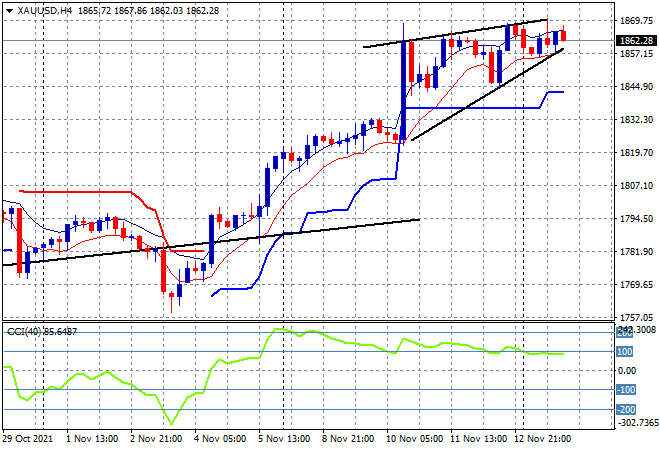Image resolution: width=660 pixels, height=450 pixels.
Task: Select the OHLC values 1865.72 1867.86 1862.03 1862.28
Action: click(149, 11)
